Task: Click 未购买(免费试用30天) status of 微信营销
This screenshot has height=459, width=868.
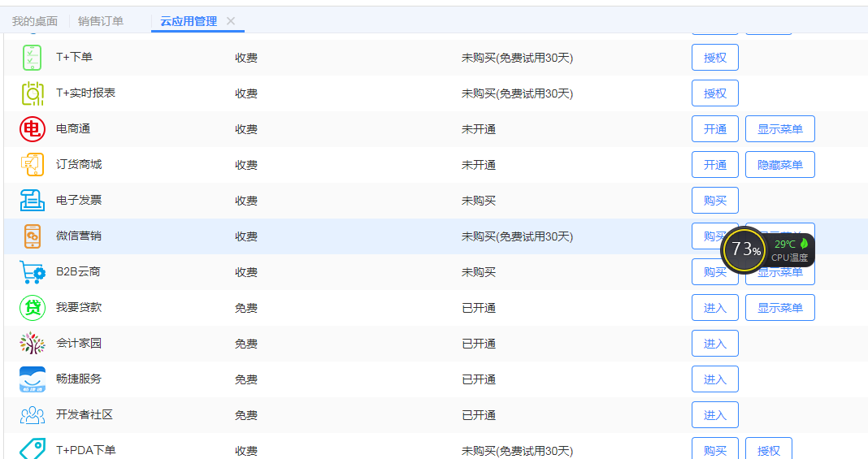Action: pyautogui.click(x=518, y=236)
